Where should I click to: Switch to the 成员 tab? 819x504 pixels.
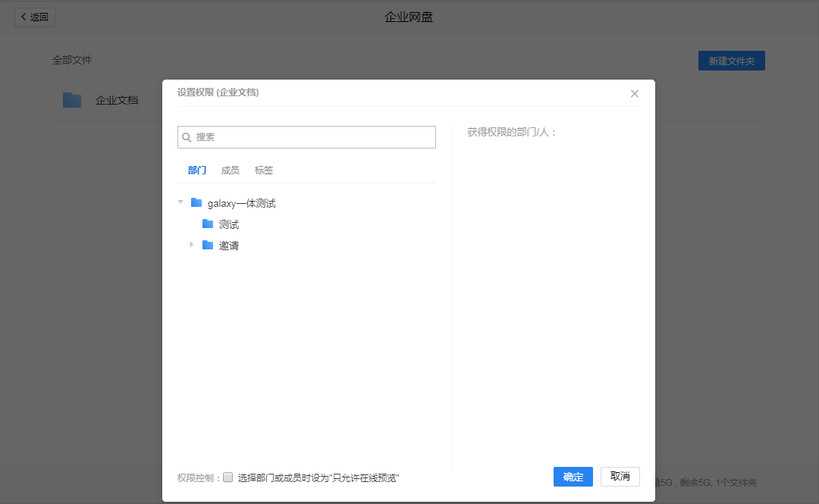pos(231,171)
